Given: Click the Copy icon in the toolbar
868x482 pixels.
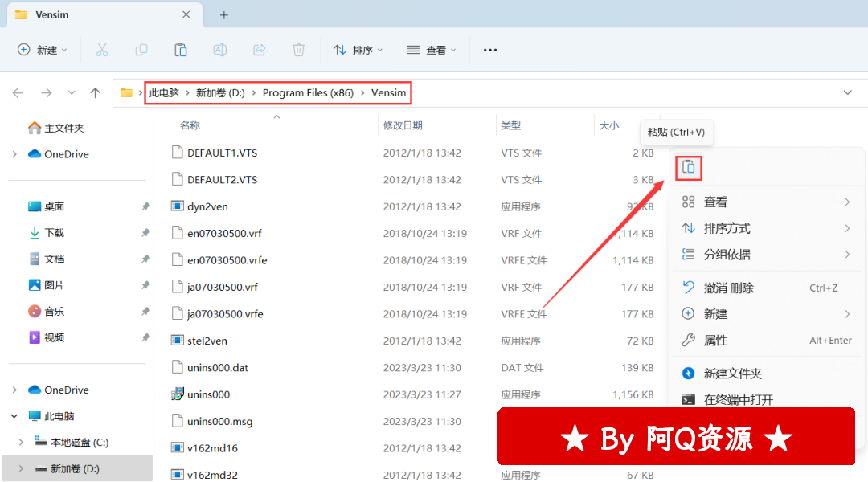Looking at the screenshot, I should pos(141,50).
